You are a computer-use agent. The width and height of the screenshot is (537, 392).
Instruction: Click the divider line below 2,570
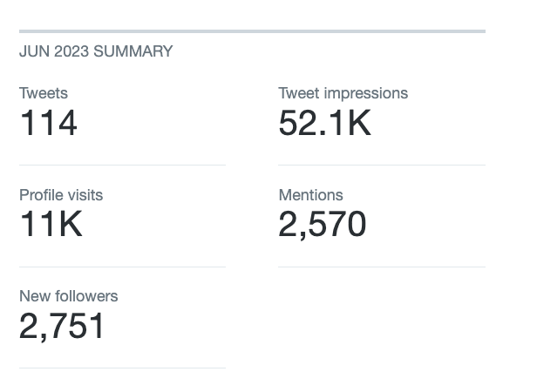381,267
